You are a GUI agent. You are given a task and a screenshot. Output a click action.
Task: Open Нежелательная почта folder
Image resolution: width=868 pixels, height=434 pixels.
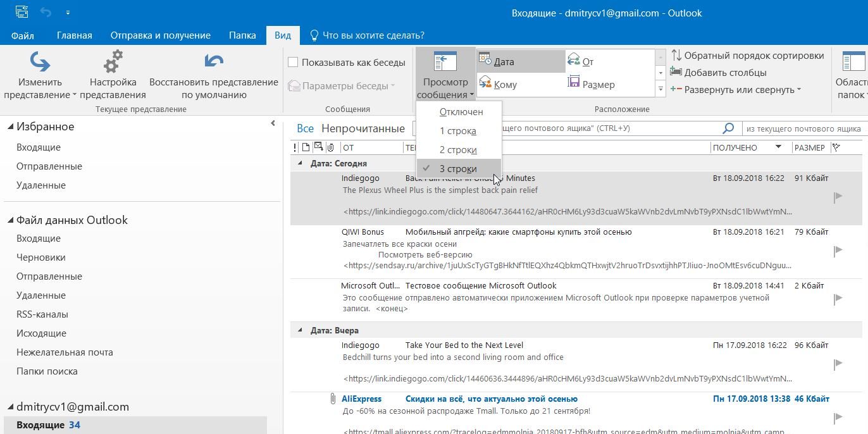[x=65, y=352]
